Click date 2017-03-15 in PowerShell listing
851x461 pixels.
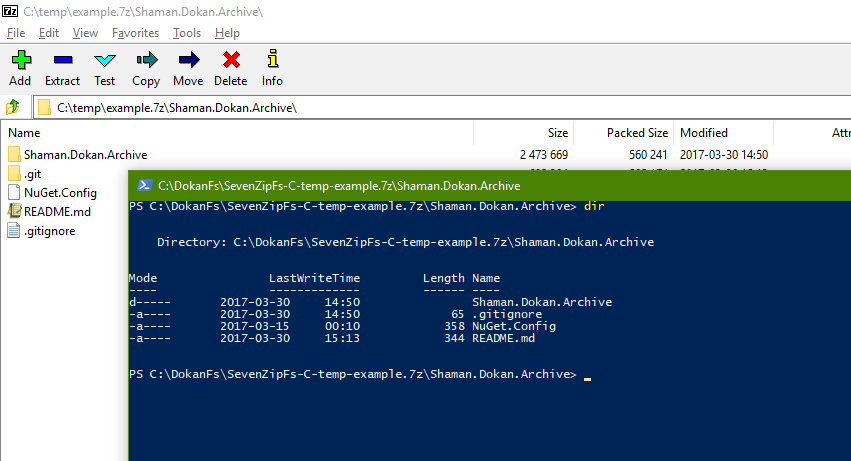pos(255,326)
